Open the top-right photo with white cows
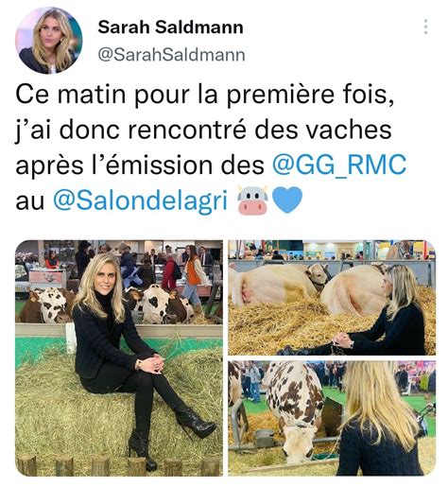 [x=332, y=298]
